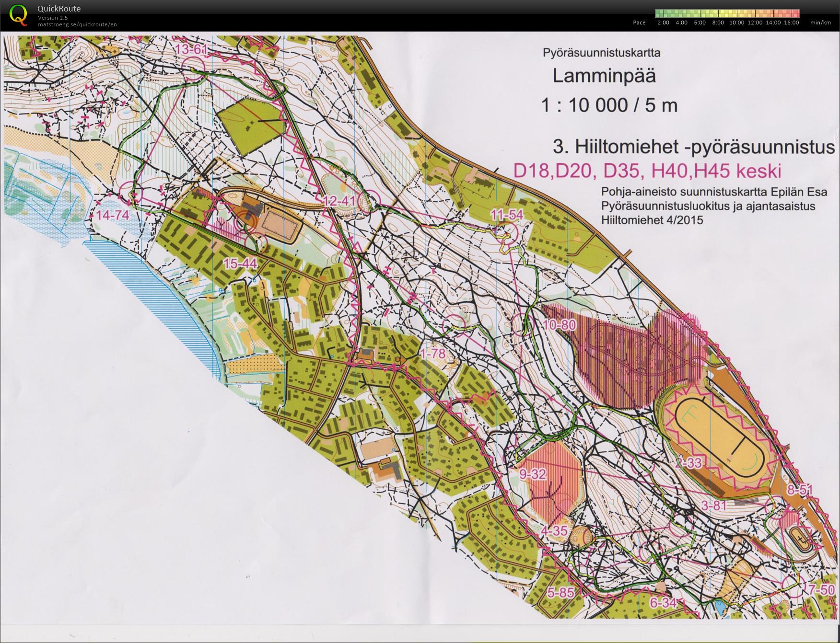The height and width of the screenshot is (643, 840).
Task: Click control label 13-61
Action: point(191,49)
